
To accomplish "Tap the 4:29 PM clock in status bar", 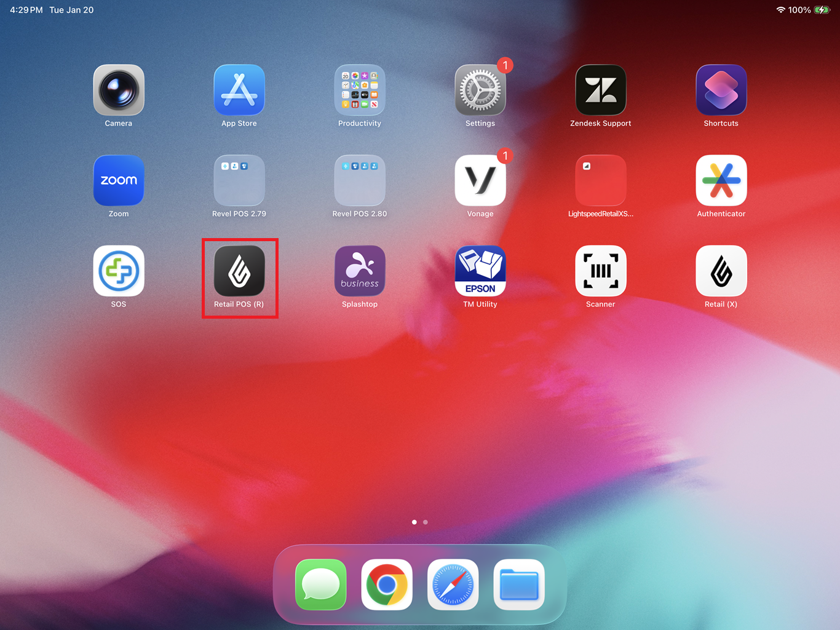I will pyautogui.click(x=26, y=10).
